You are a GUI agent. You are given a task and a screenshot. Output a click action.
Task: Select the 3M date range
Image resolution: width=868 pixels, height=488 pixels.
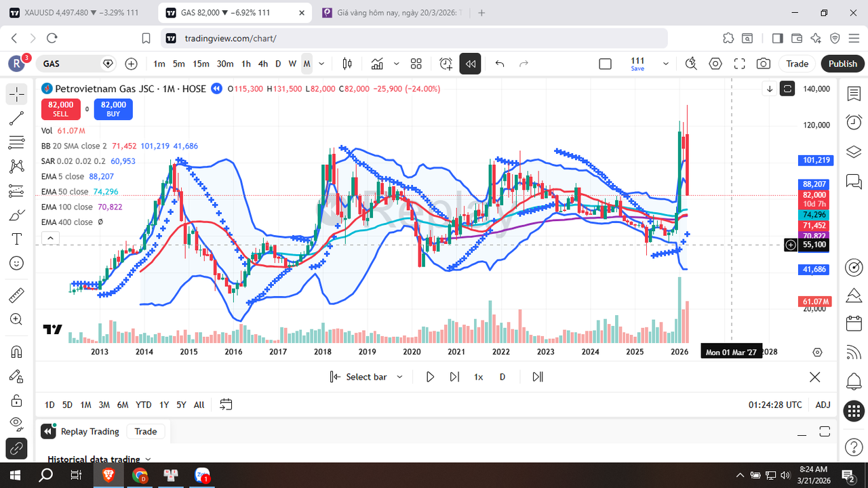point(104,405)
